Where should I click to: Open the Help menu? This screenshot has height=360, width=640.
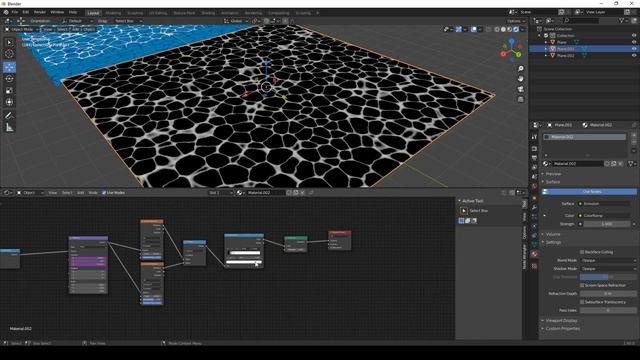tap(73, 12)
